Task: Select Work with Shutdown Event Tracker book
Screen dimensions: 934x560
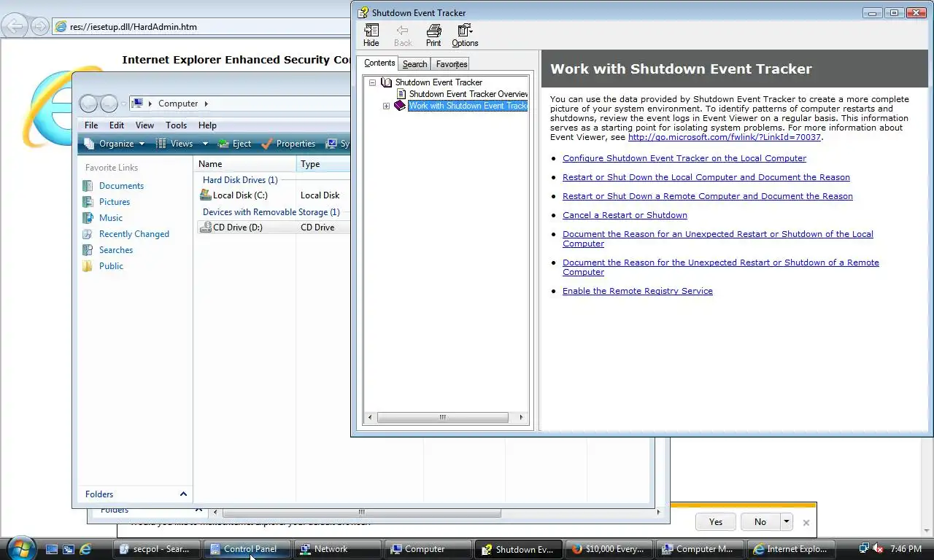Action: (x=468, y=106)
